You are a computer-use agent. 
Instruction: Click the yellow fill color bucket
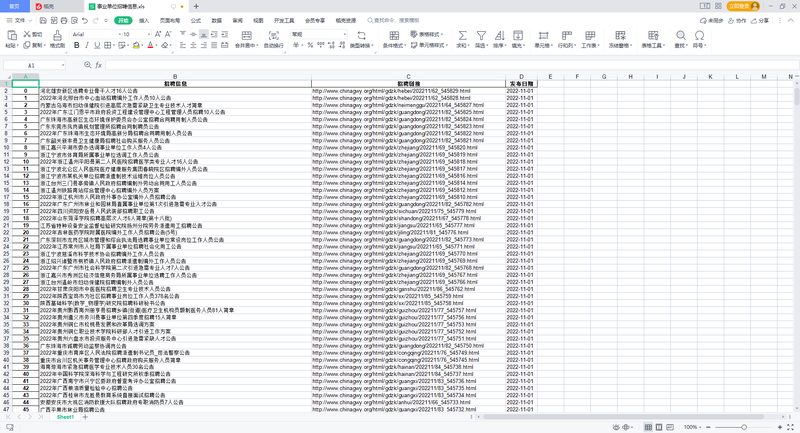point(136,45)
